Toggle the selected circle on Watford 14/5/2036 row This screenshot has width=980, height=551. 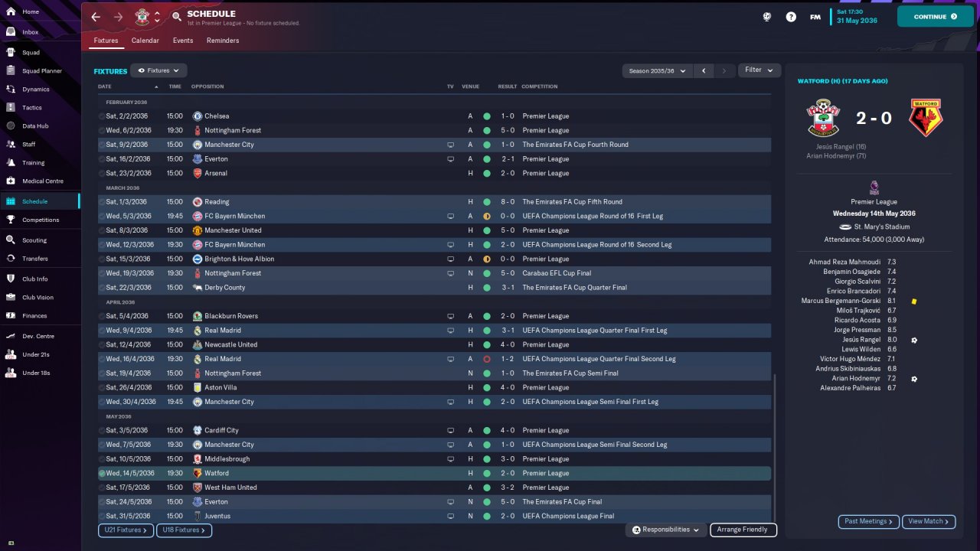point(102,474)
